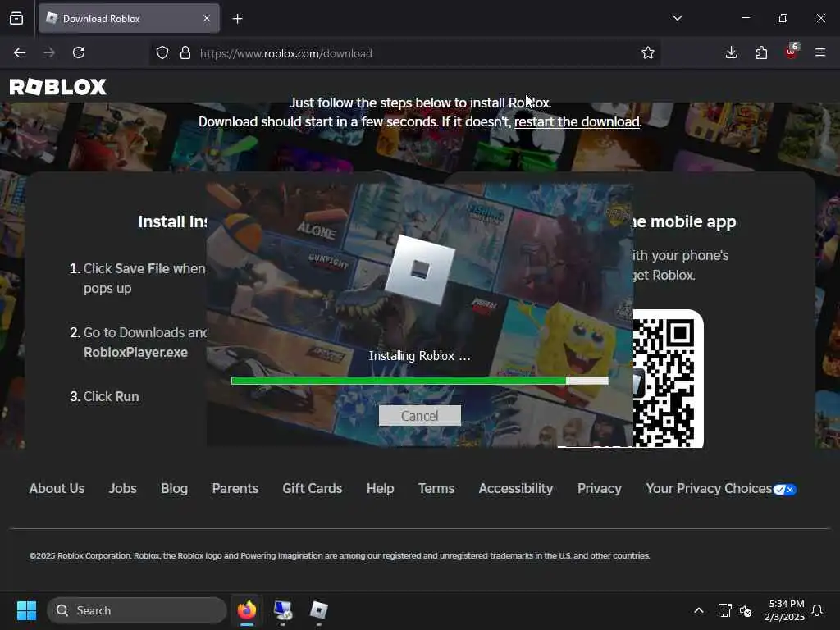
Task: Open the tracking protection shield icon
Action: pyautogui.click(x=162, y=52)
